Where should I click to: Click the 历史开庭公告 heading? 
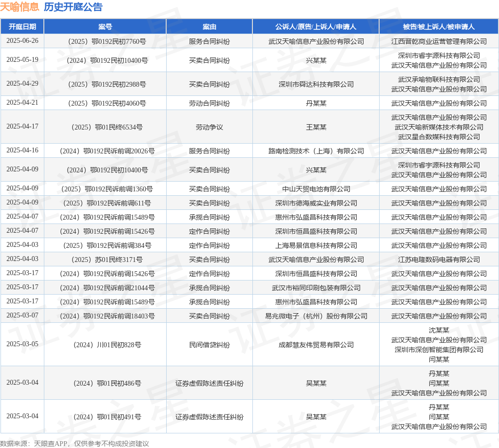pyautogui.click(x=73, y=7)
